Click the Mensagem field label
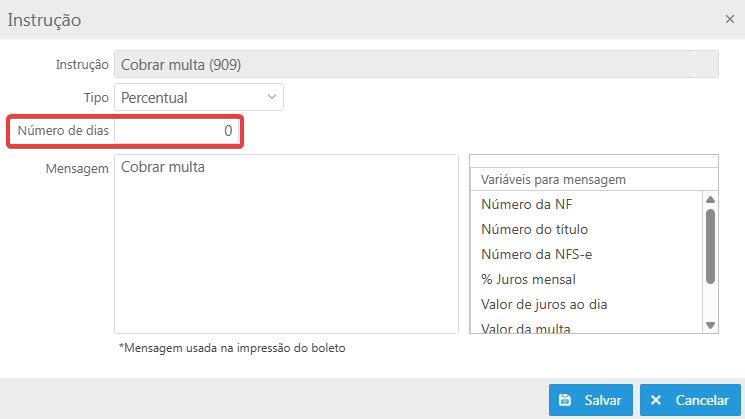Screen dimensions: 745x419 point(77,169)
